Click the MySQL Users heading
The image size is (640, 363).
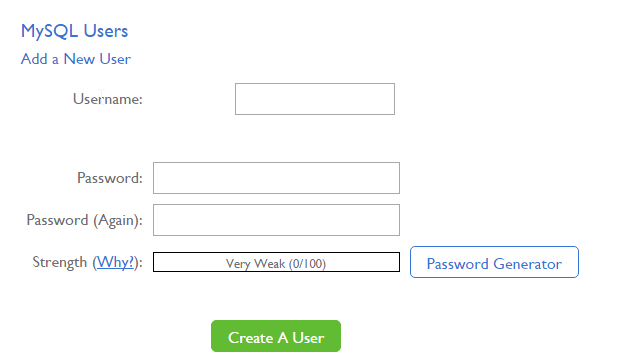pyautogui.click(x=74, y=31)
